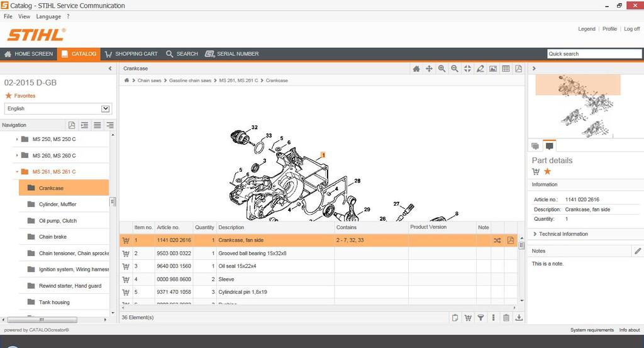Open the ? help menu

click(x=68, y=16)
